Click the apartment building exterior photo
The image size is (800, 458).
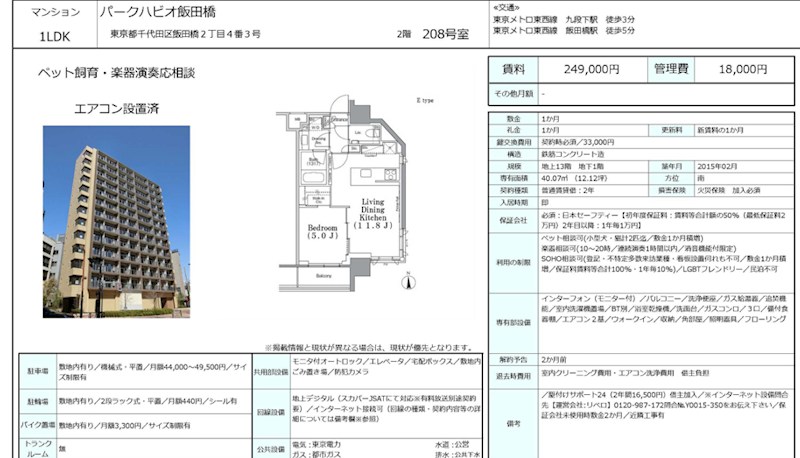tap(102, 222)
